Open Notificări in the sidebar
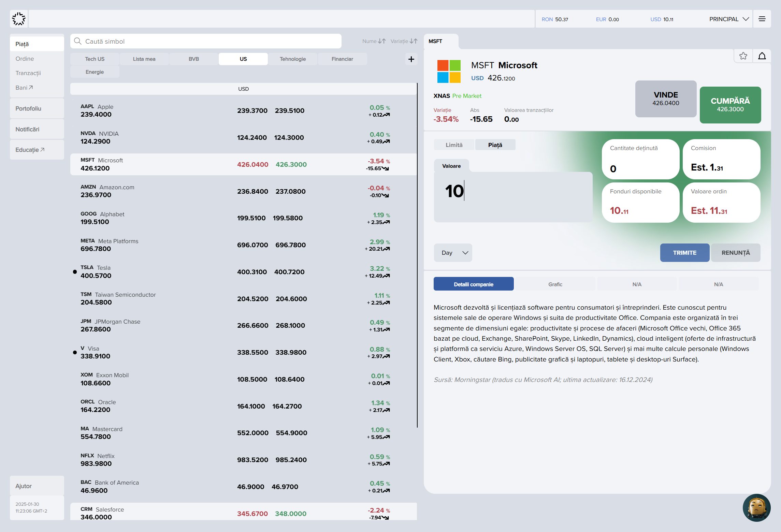The image size is (781, 532). click(37, 129)
